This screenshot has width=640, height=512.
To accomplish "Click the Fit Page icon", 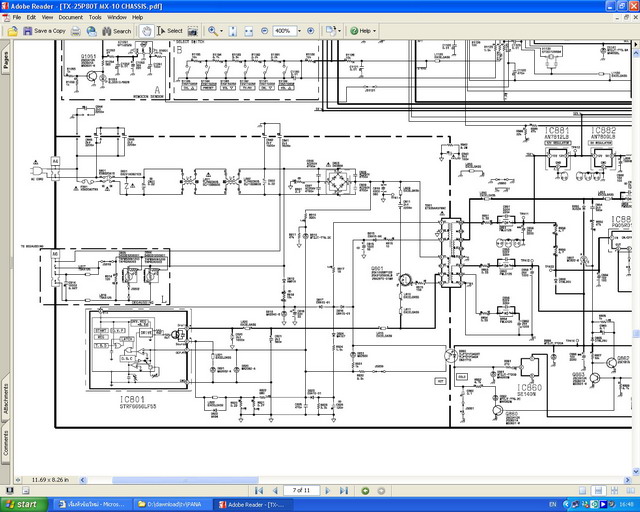I will tap(233, 31).
